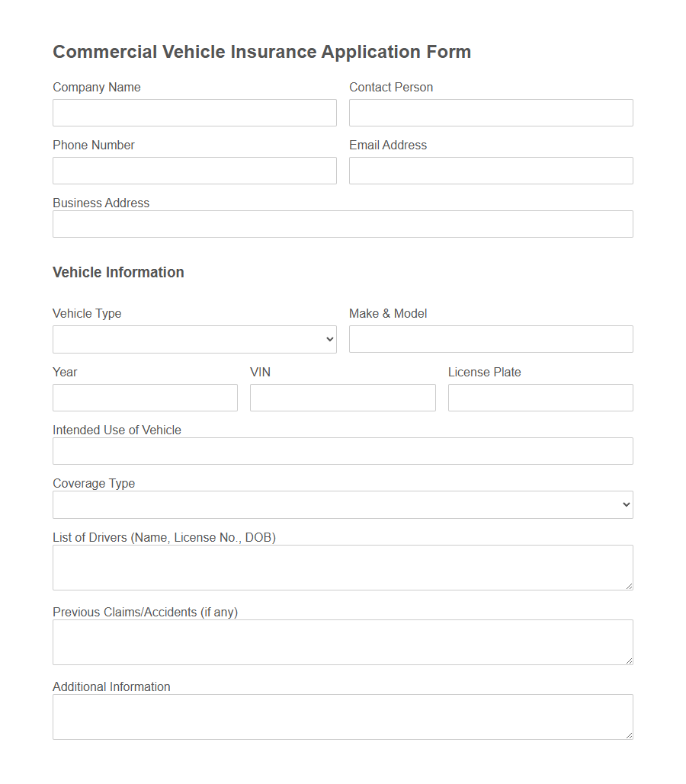Click the Make & Model input field

coord(491,339)
